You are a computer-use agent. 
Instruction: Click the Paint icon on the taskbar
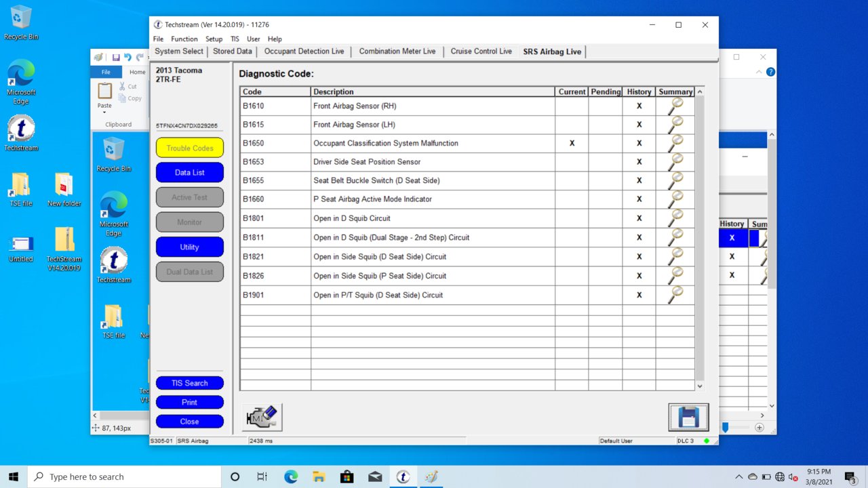pos(431,476)
